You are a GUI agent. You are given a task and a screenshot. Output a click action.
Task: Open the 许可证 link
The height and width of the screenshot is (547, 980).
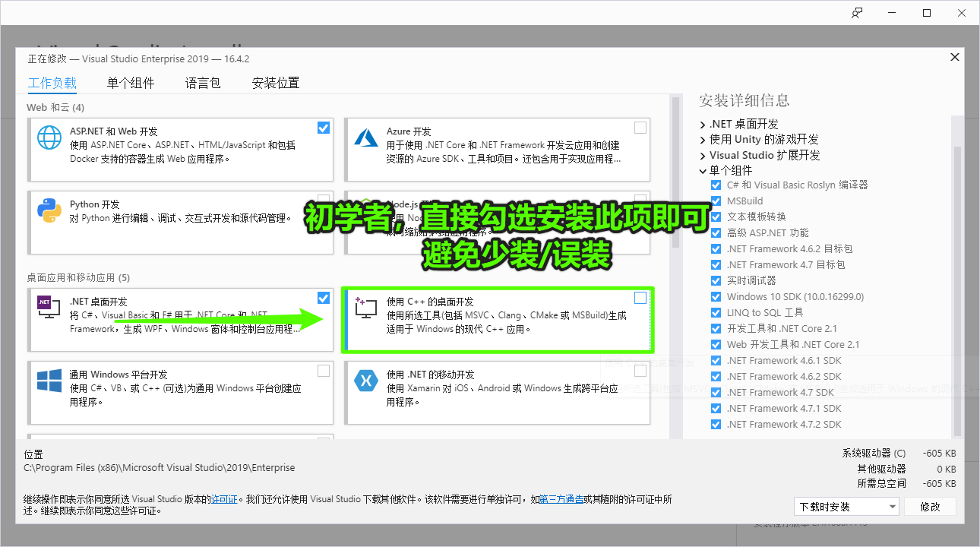coord(224,500)
